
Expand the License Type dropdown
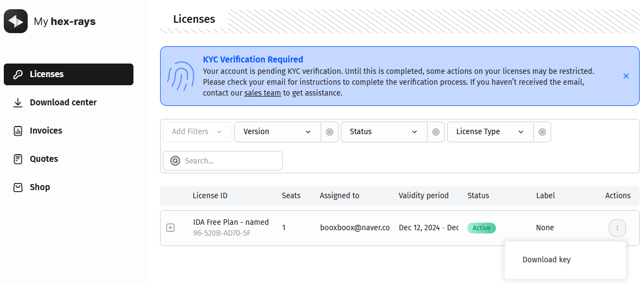tap(490, 132)
